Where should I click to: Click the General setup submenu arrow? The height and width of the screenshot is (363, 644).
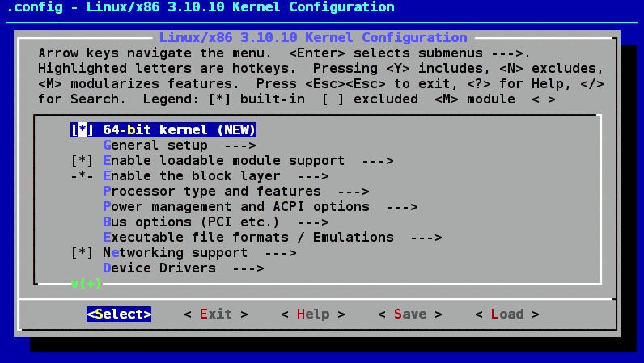(240, 146)
